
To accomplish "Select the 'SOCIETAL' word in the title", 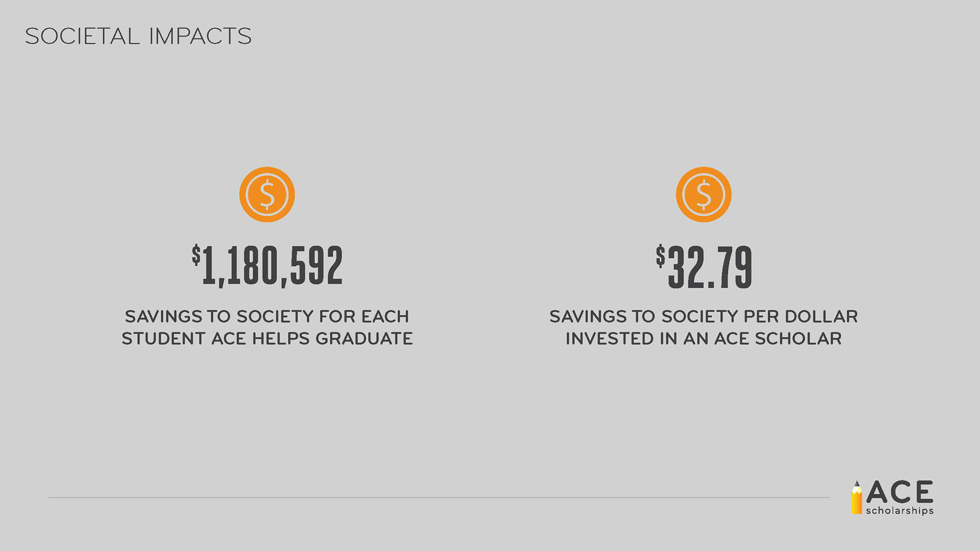I will pyautogui.click(x=82, y=36).
